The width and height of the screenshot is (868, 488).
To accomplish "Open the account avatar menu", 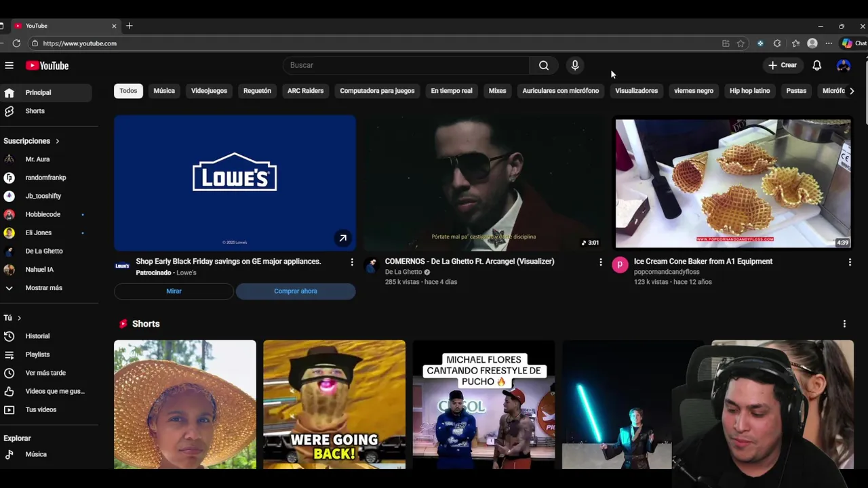I will coord(844,65).
